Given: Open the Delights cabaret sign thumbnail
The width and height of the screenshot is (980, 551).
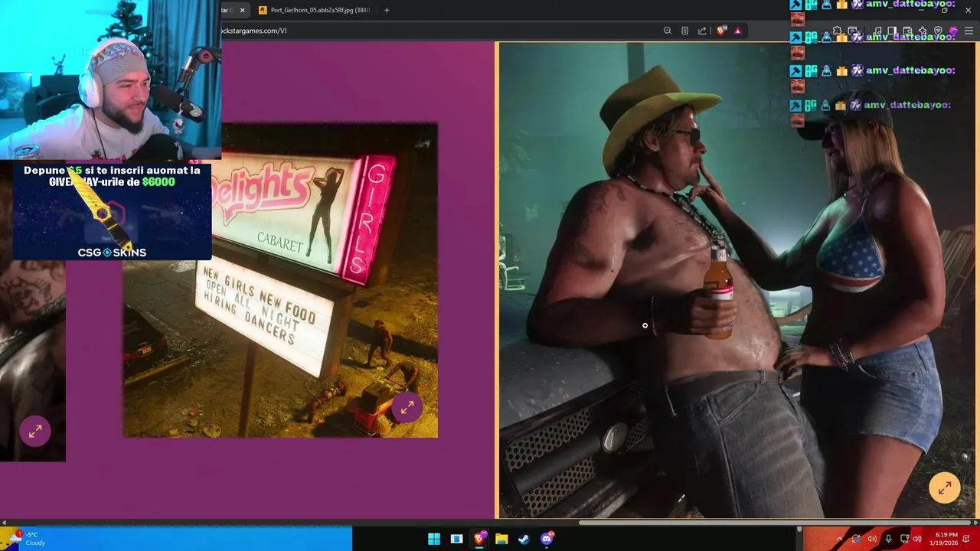Looking at the screenshot, I should [280, 280].
